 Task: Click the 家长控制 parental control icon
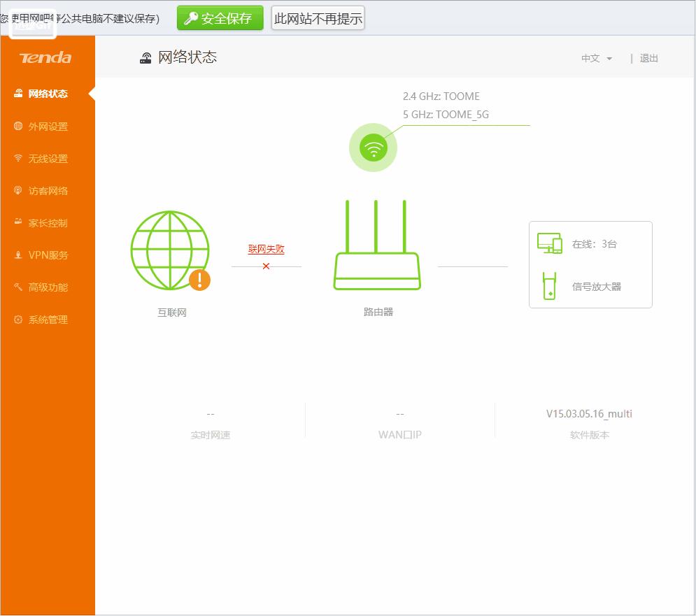coord(19,222)
